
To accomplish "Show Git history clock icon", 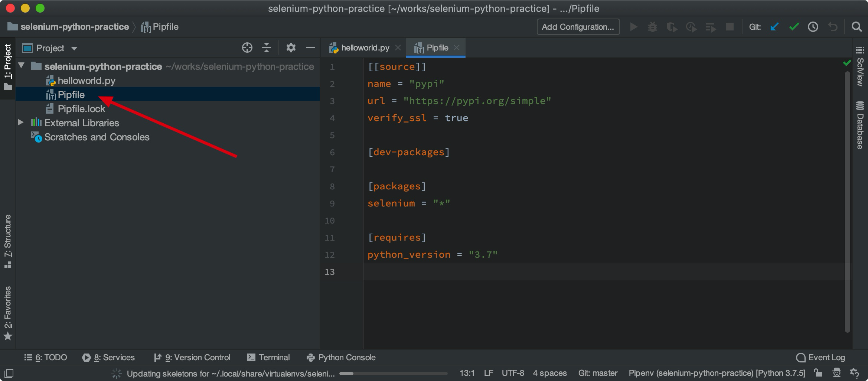I will click(x=813, y=27).
